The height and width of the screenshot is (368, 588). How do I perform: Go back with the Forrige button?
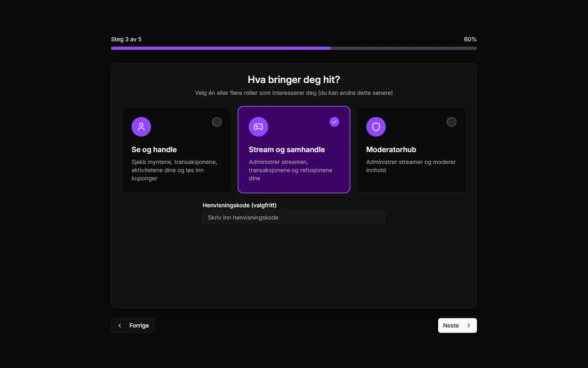[133, 325]
